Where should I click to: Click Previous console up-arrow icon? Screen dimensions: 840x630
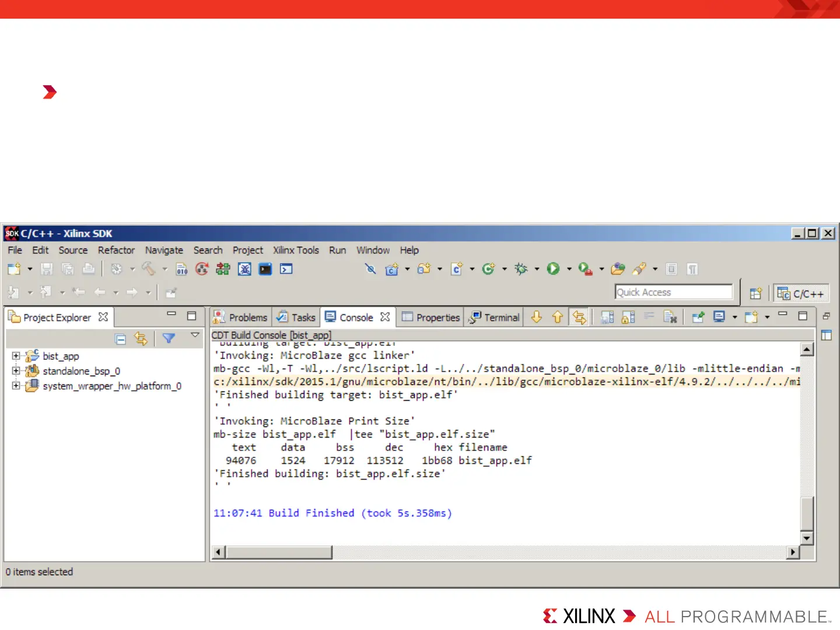(x=558, y=317)
